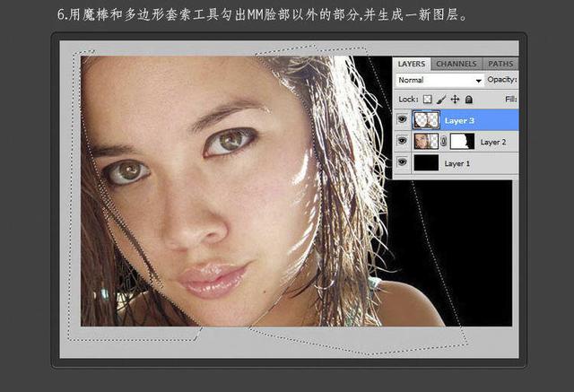
Task: Select the Layer 3 thumbnail
Action: 426,120
